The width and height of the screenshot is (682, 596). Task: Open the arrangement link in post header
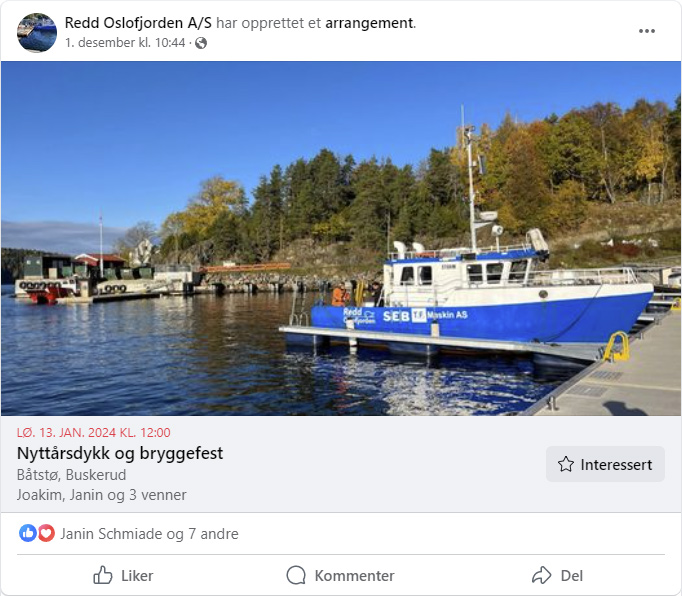pos(369,23)
